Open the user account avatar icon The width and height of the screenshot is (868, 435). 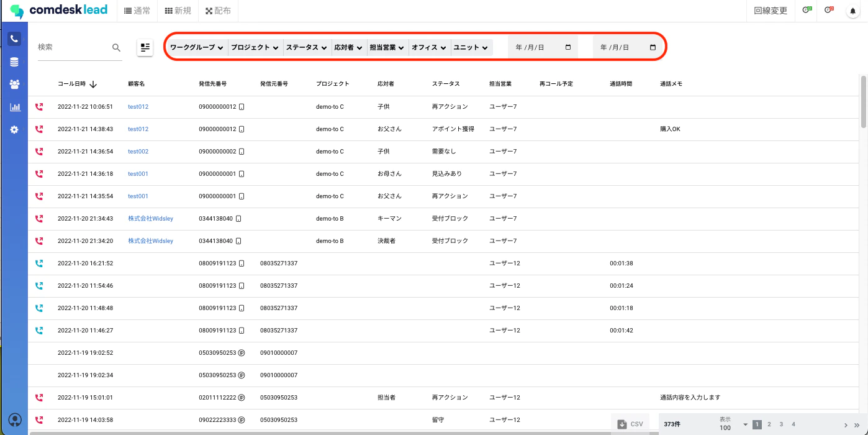point(15,419)
